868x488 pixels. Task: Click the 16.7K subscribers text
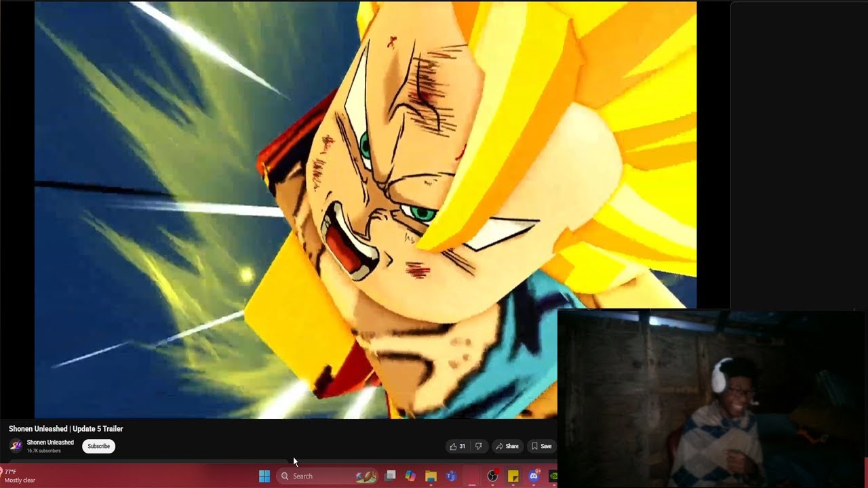(x=44, y=451)
